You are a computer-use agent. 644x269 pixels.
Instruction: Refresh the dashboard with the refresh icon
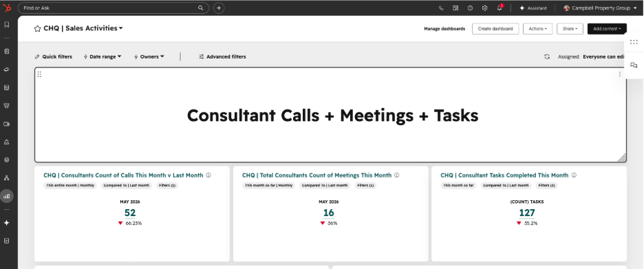point(547,56)
